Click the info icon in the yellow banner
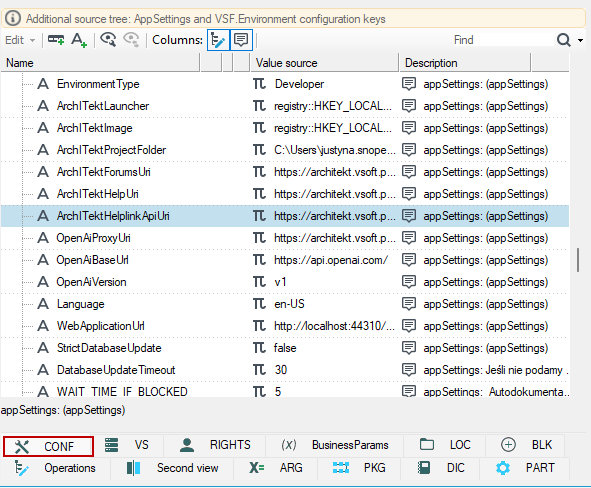 point(12,18)
